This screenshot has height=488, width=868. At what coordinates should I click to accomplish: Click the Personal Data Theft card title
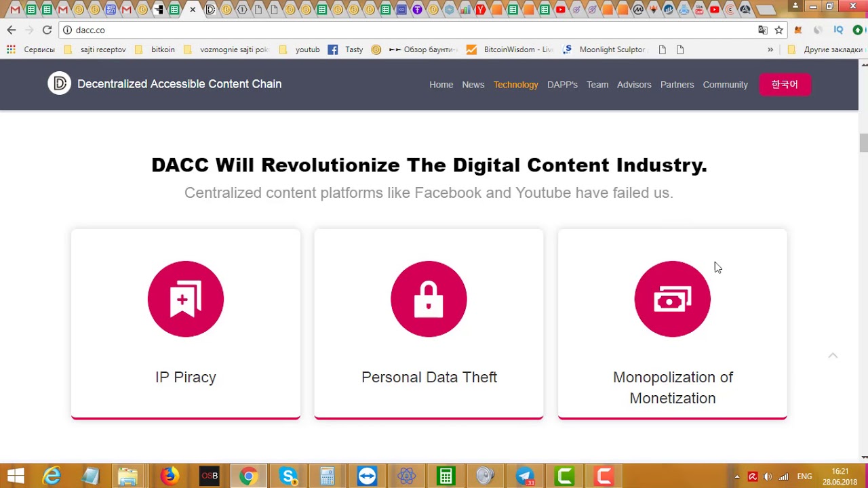click(x=429, y=378)
